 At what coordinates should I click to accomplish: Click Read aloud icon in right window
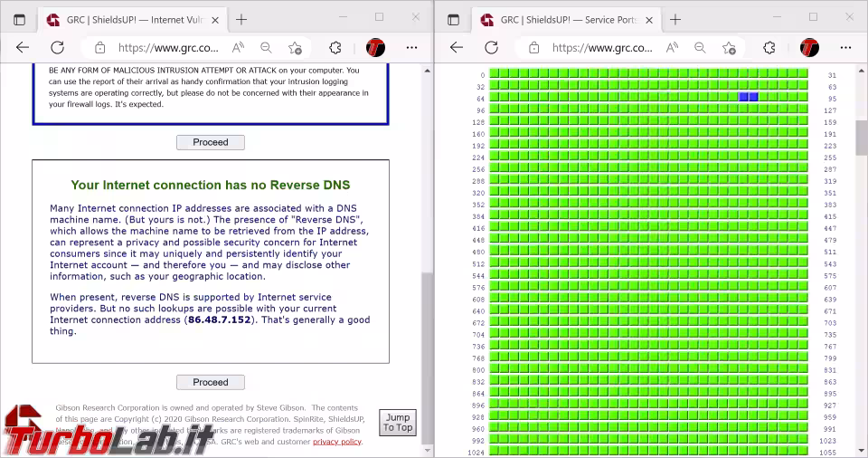pos(672,48)
